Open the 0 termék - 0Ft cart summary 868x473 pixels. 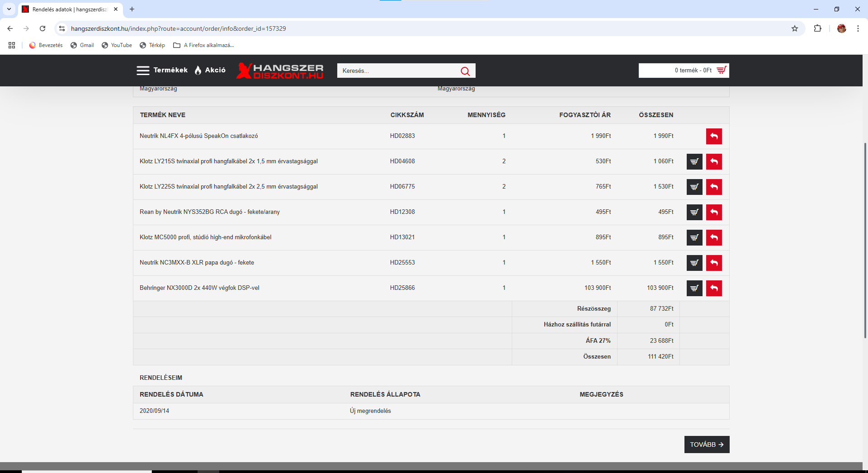pos(684,71)
